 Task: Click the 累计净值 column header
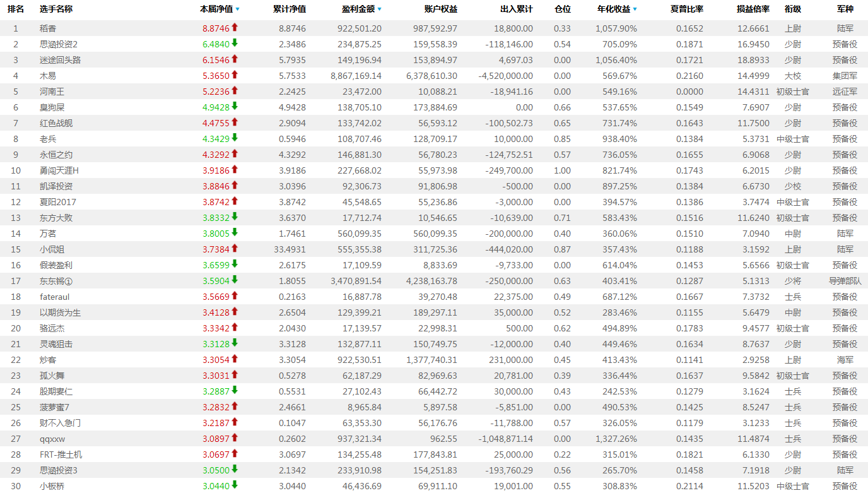290,9
